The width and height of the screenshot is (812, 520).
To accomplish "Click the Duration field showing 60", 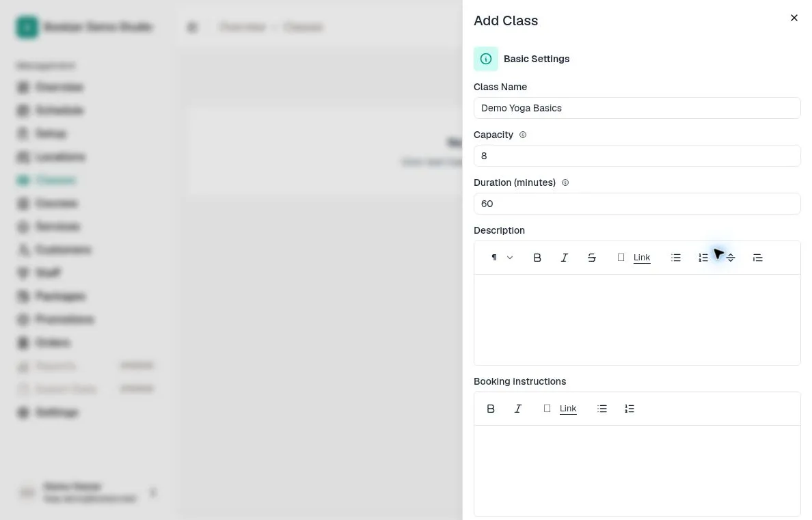I will [x=637, y=204].
